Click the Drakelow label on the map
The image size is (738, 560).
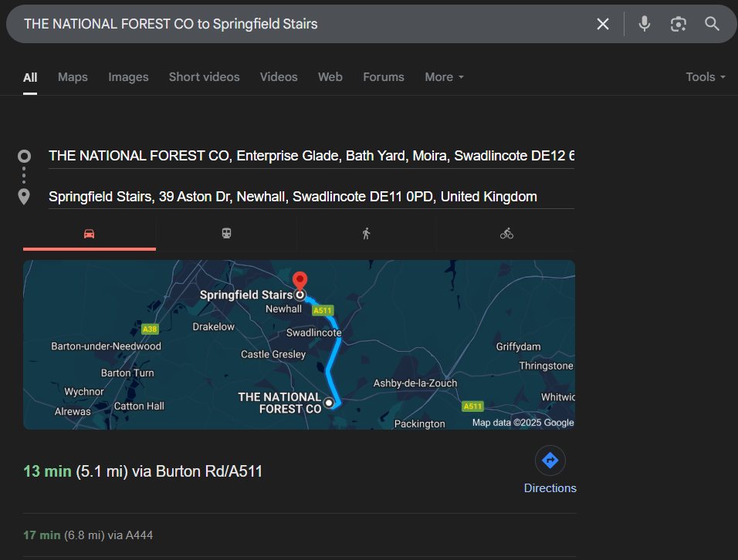coord(213,326)
